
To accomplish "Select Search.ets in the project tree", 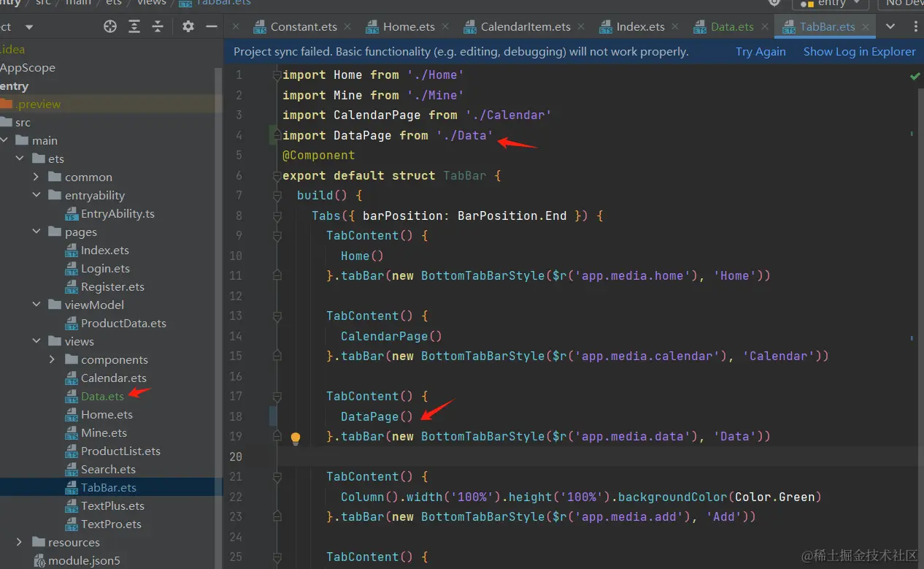I will (x=108, y=469).
